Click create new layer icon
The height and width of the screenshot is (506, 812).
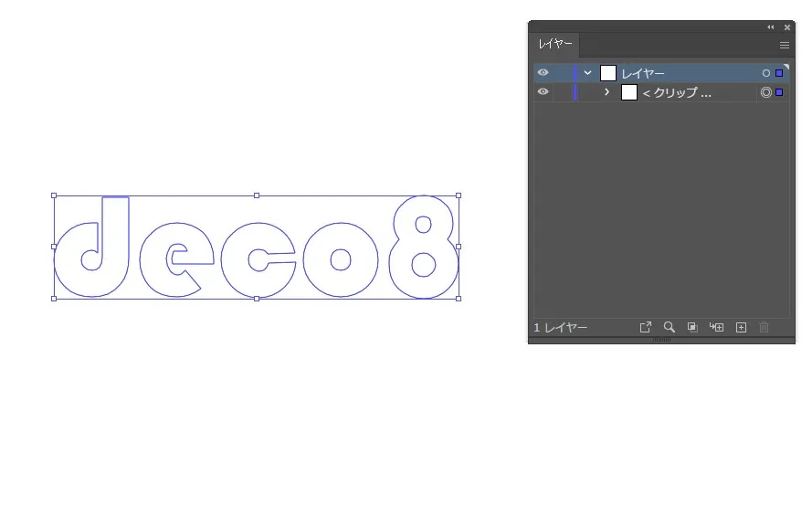point(741,327)
